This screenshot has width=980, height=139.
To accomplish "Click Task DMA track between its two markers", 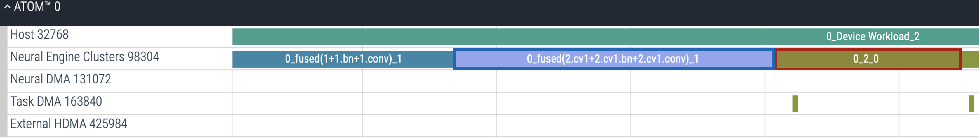I will 883,104.
